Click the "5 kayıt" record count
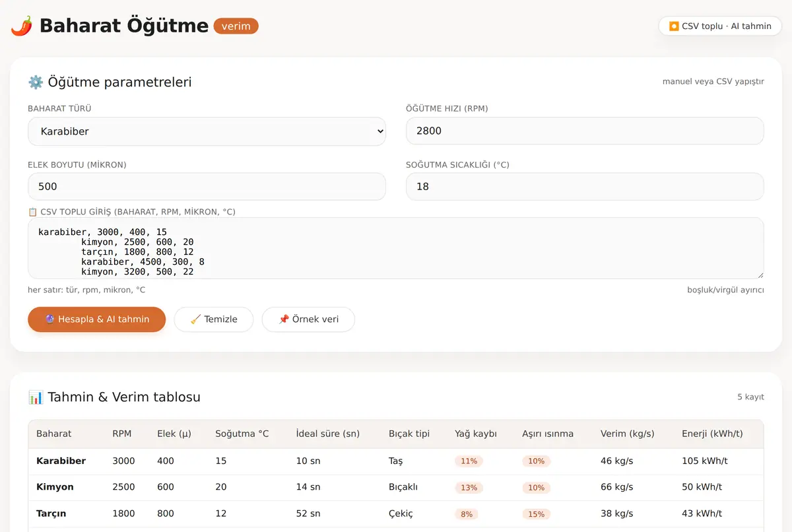792x532 pixels. pos(751,397)
